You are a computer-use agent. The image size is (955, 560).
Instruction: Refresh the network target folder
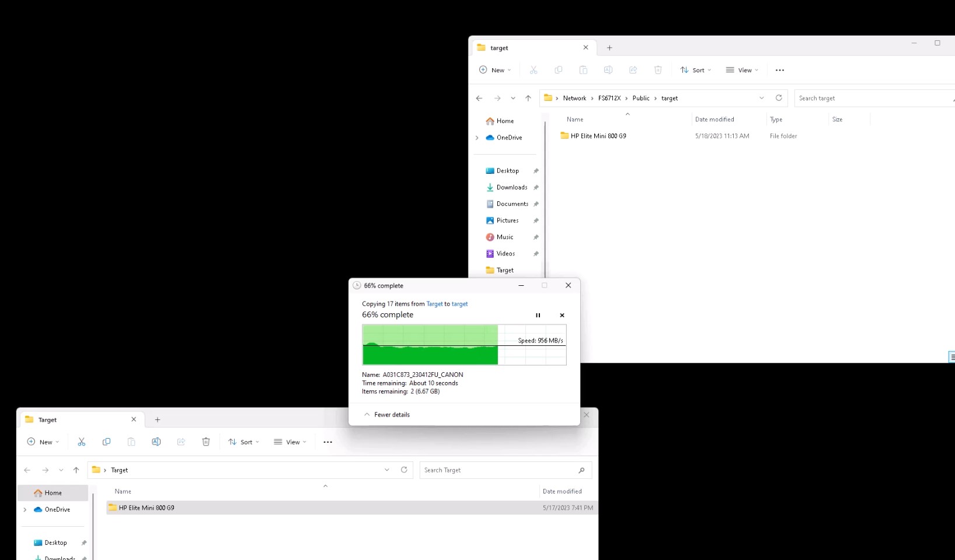[779, 98]
